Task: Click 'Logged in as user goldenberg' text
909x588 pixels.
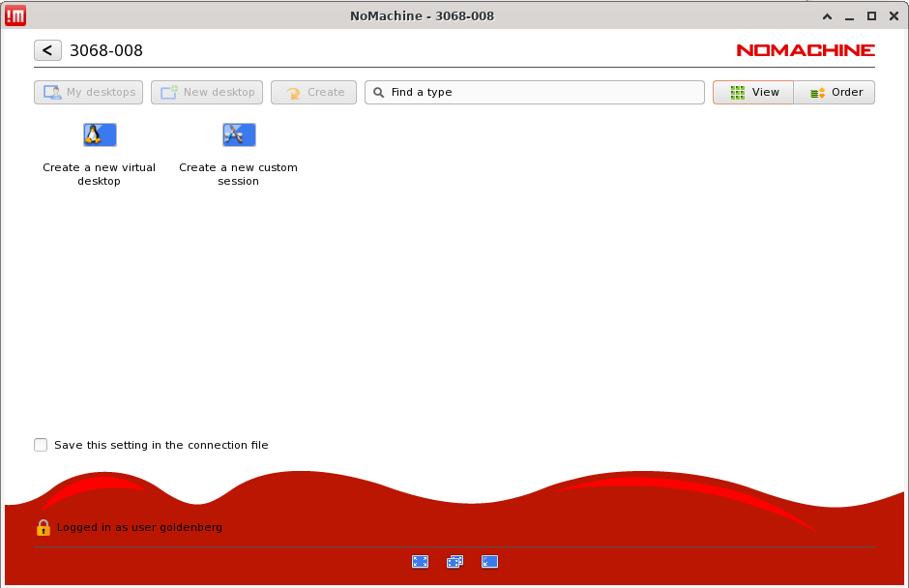Action: 139,527
